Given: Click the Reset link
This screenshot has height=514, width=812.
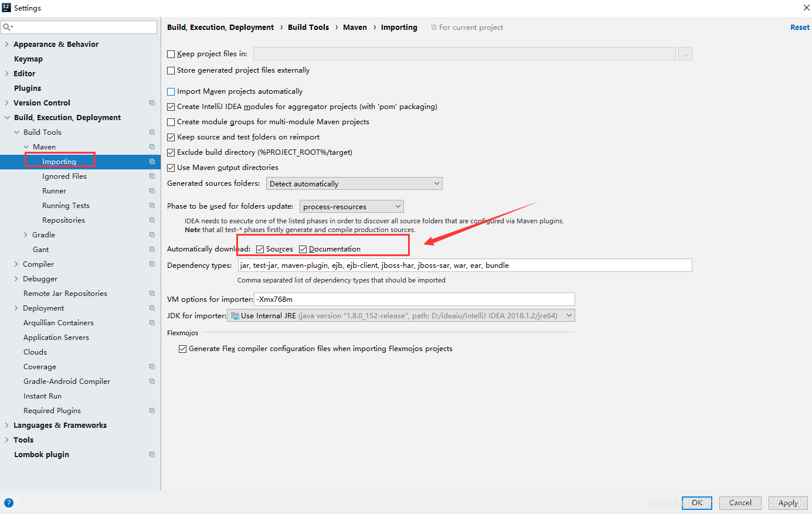Looking at the screenshot, I should click(x=800, y=28).
